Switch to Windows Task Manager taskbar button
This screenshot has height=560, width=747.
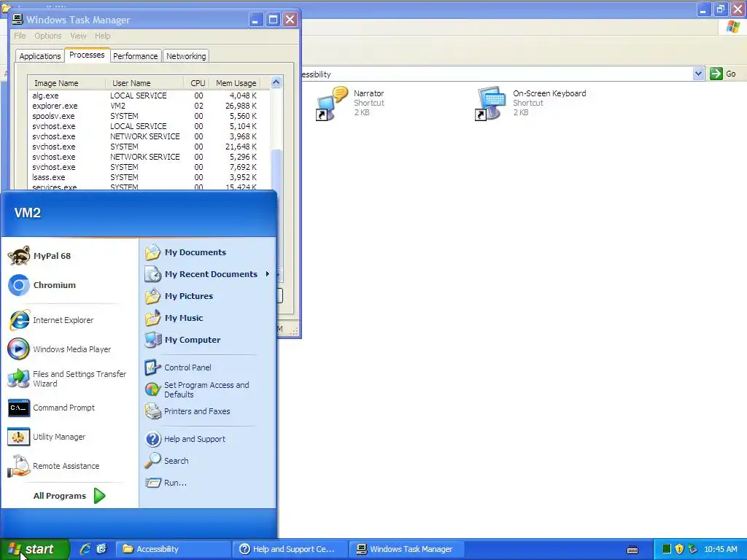coord(406,549)
